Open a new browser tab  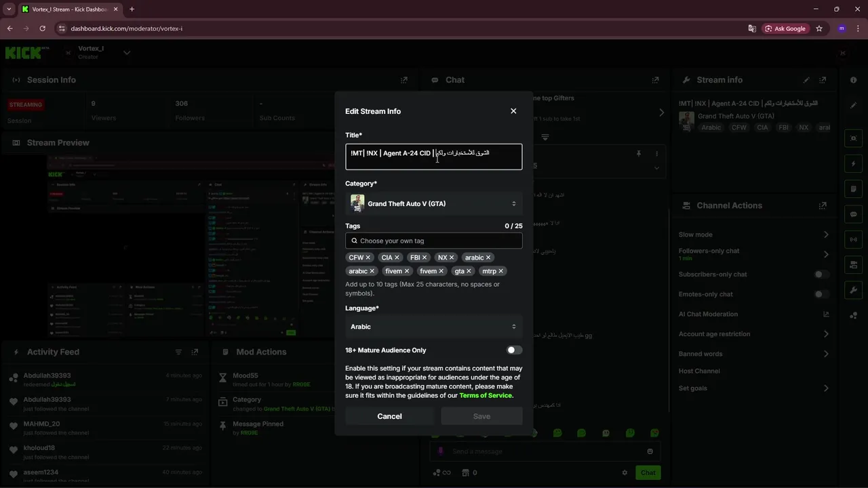[132, 9]
